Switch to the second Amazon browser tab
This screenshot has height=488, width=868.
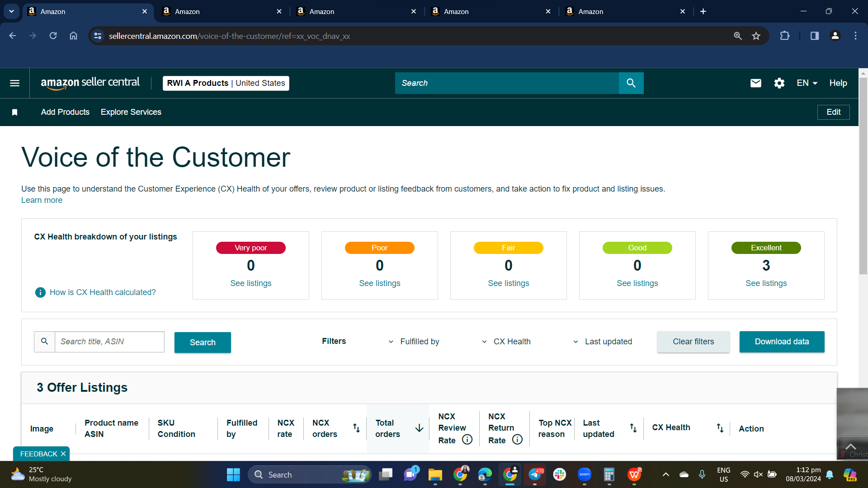click(221, 11)
